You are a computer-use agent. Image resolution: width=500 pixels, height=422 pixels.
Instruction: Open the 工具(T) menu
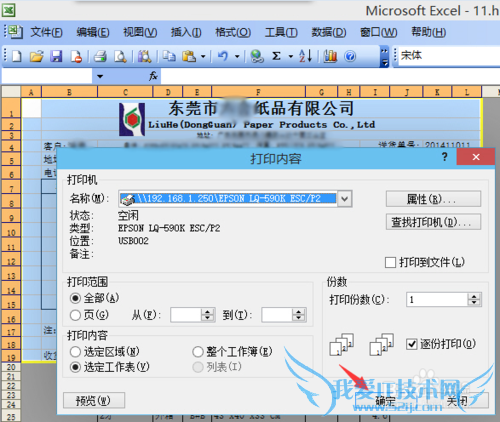click(x=281, y=32)
